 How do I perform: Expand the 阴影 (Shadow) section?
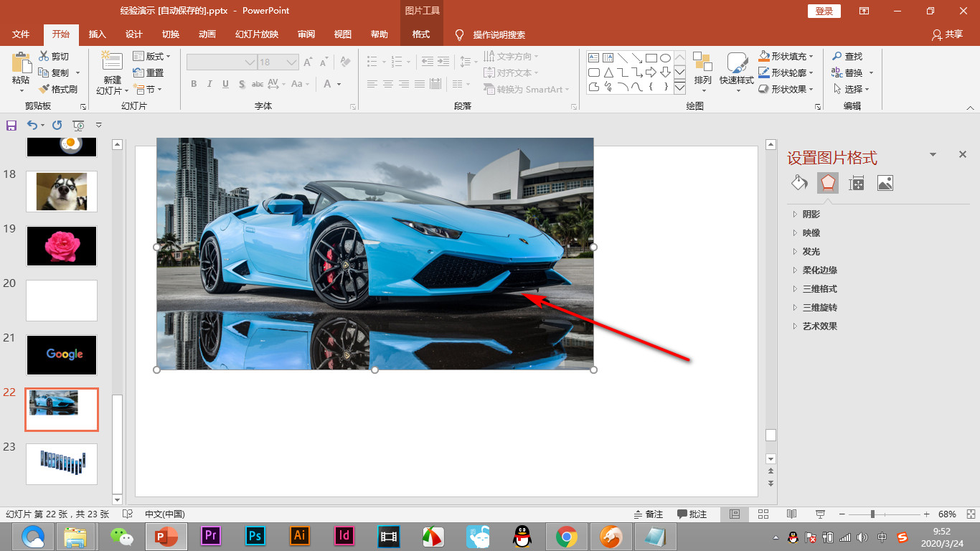point(811,214)
